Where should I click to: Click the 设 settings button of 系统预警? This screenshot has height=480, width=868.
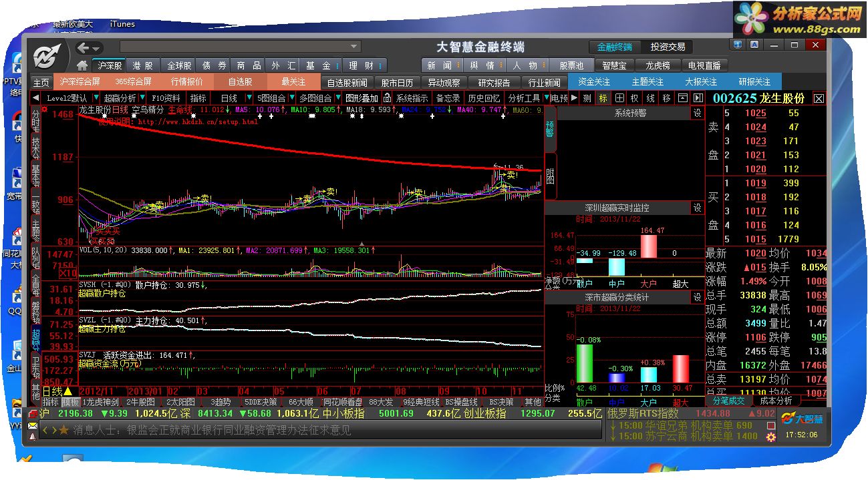click(x=697, y=113)
